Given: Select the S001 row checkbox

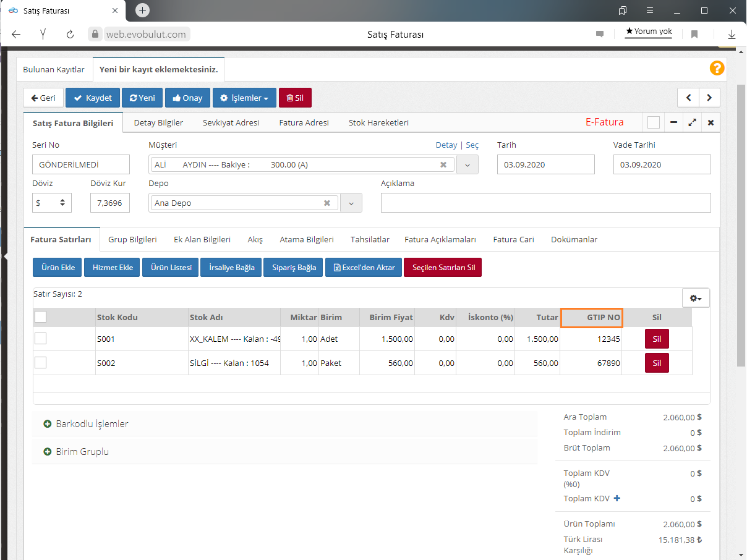Looking at the screenshot, I should click(x=41, y=339).
